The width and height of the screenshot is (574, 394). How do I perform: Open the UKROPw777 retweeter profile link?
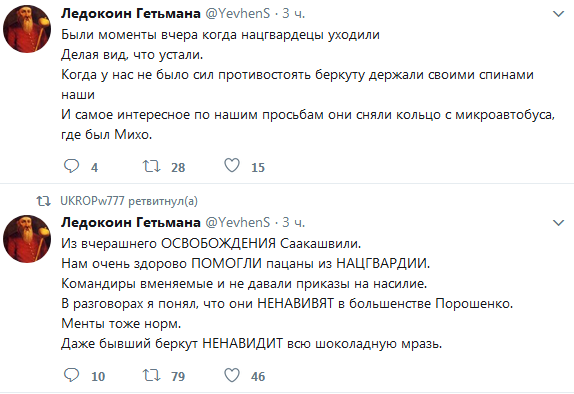tap(92, 201)
